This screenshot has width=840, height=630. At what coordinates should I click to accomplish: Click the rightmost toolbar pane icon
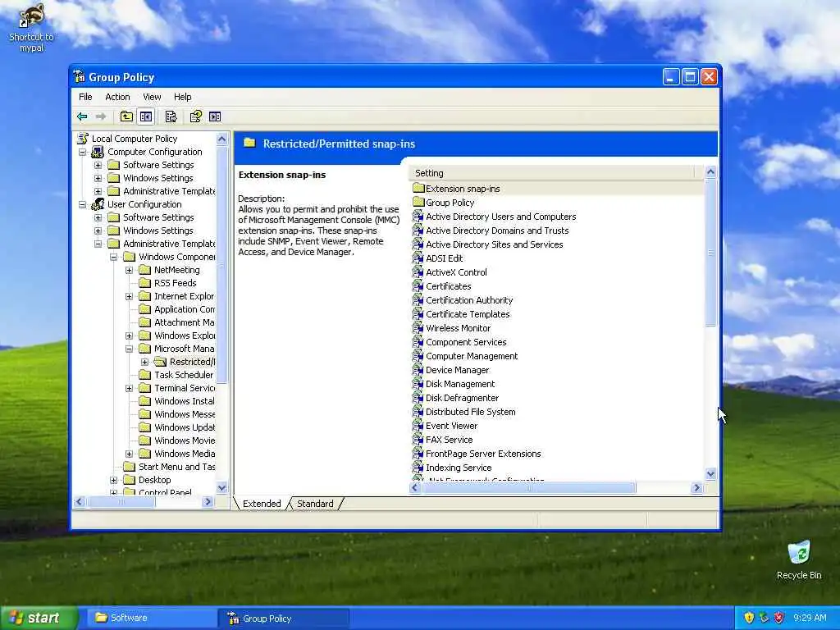pos(215,116)
